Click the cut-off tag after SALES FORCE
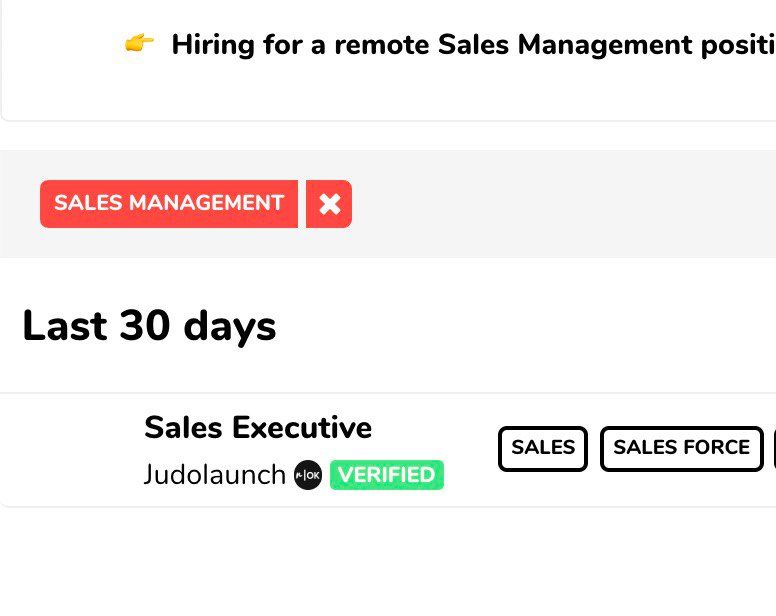Image resolution: width=776 pixels, height=616 pixels. pos(773,448)
